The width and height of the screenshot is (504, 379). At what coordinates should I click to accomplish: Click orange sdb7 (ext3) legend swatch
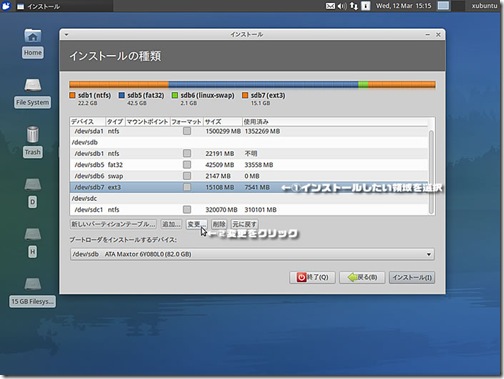(245, 95)
